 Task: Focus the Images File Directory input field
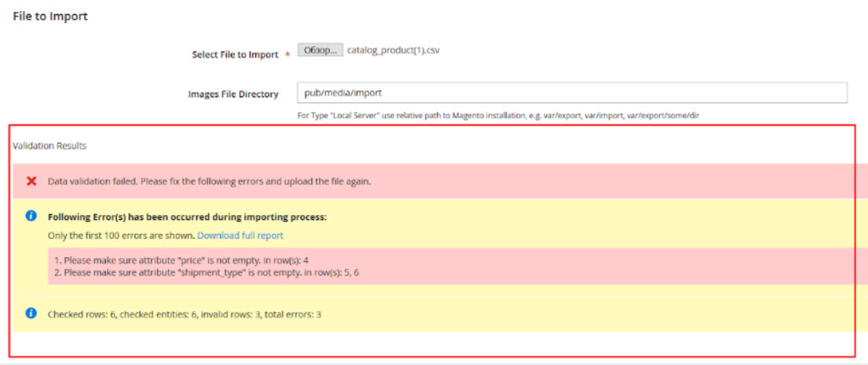coord(573,93)
